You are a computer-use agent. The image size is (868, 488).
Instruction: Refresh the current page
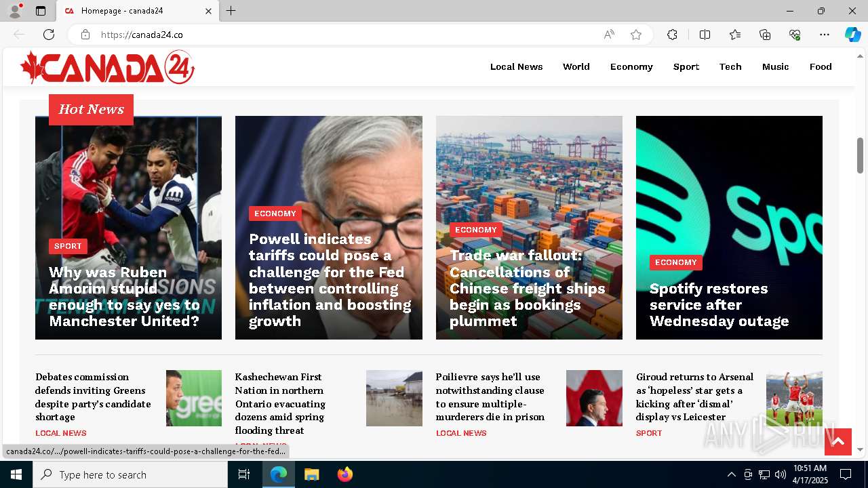pos(49,35)
